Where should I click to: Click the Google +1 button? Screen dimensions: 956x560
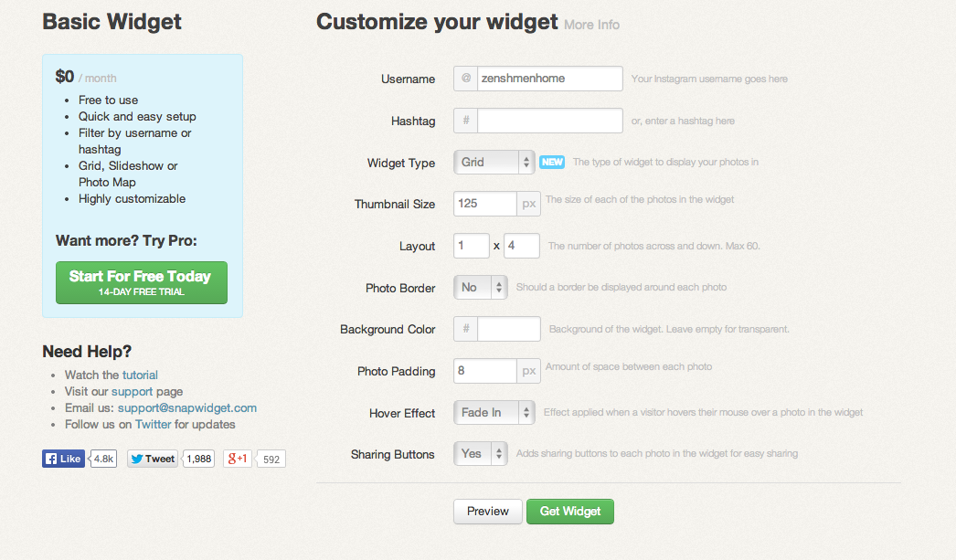point(238,459)
